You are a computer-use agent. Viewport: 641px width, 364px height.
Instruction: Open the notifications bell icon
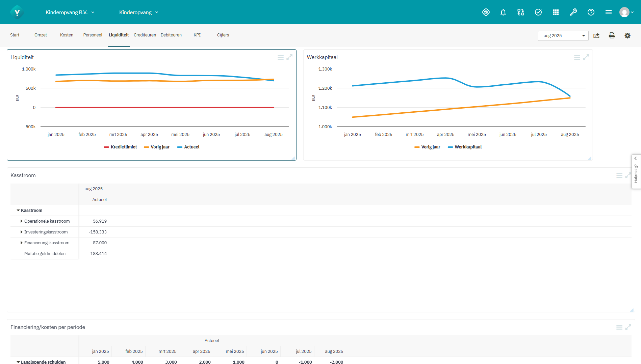point(503,12)
